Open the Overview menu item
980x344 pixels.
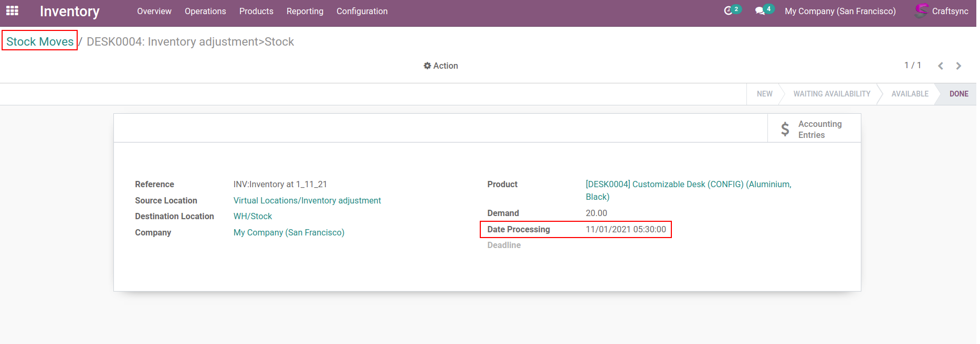click(154, 11)
